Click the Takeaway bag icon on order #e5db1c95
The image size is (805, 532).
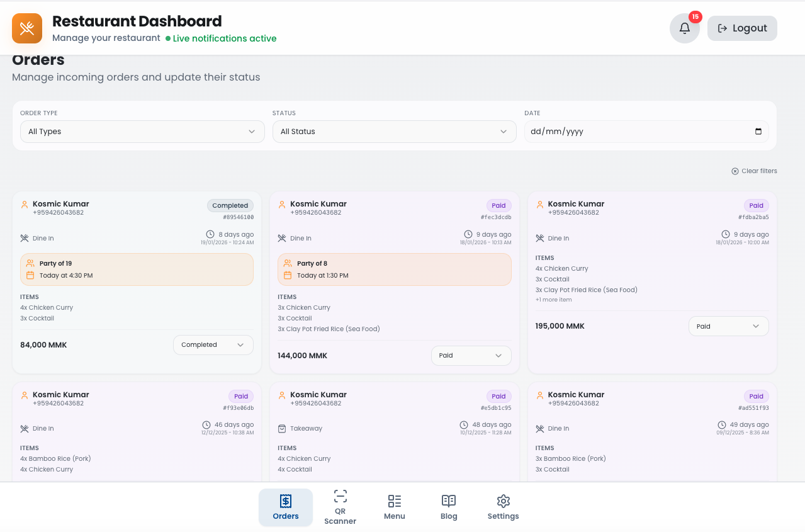[281, 428]
